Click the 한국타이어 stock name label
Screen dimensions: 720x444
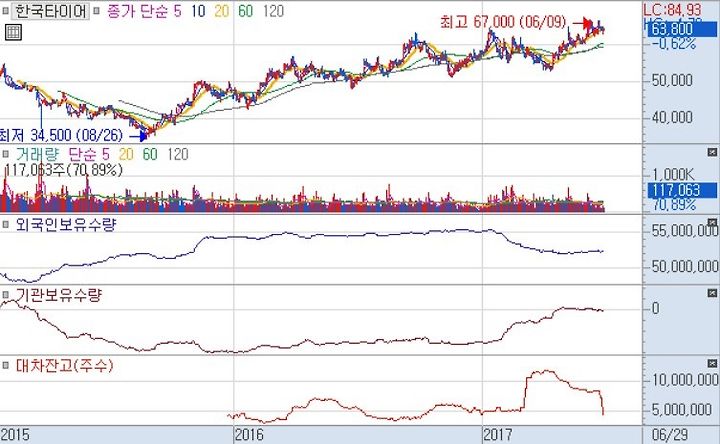click(x=51, y=11)
